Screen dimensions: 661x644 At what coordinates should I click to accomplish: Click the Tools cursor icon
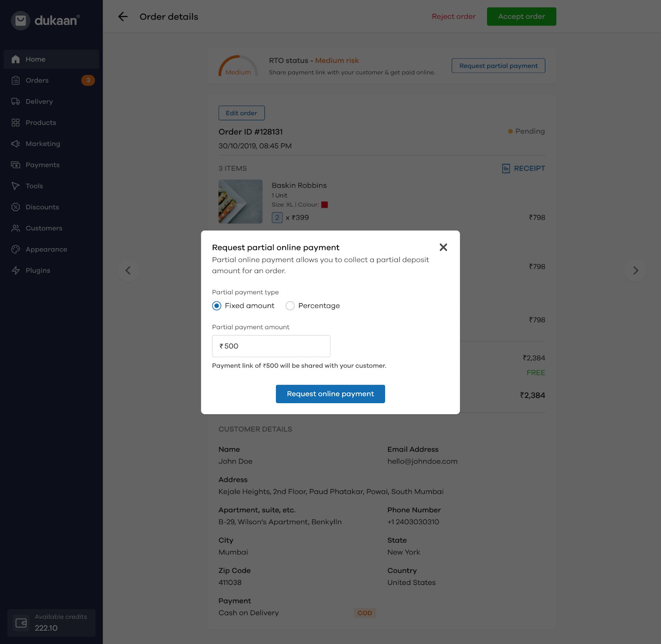(x=16, y=186)
